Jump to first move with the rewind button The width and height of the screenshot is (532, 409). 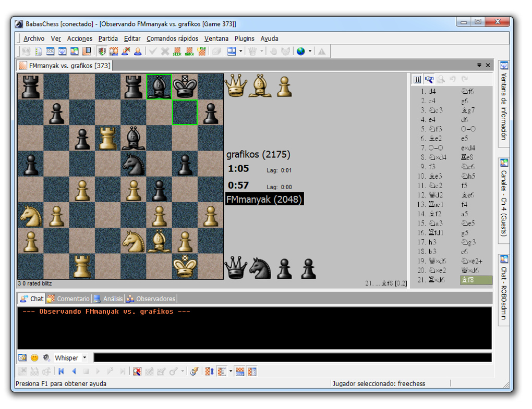pyautogui.click(x=61, y=371)
